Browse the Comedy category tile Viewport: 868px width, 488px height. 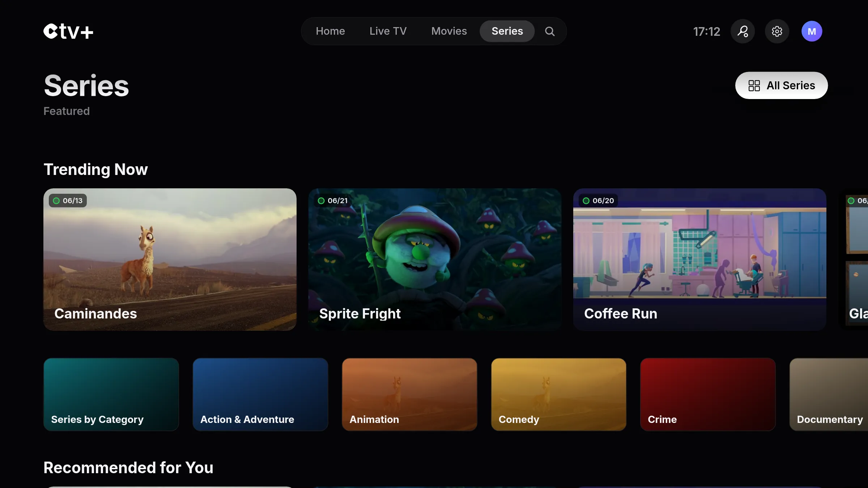click(559, 394)
